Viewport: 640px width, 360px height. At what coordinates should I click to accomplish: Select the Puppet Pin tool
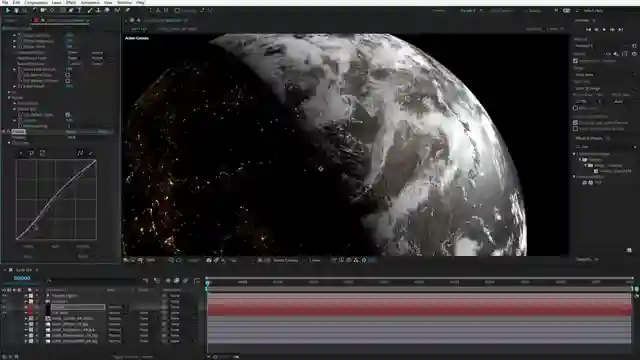pos(127,10)
